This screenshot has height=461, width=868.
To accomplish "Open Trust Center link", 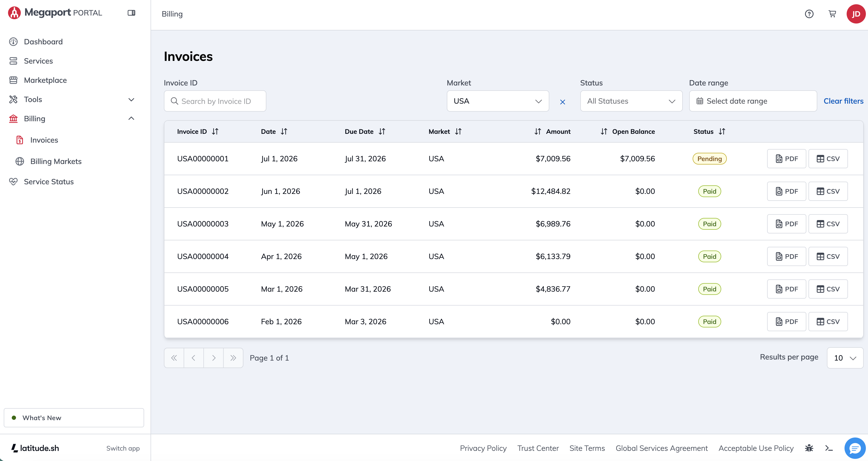I will click(x=538, y=448).
